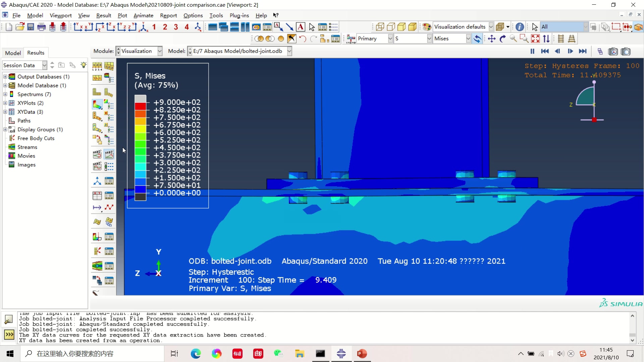Expand the Output Databases tree node

5,77
